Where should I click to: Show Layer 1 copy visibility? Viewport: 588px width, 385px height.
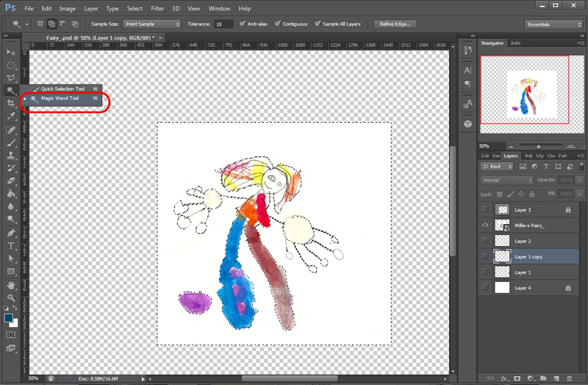coord(485,256)
